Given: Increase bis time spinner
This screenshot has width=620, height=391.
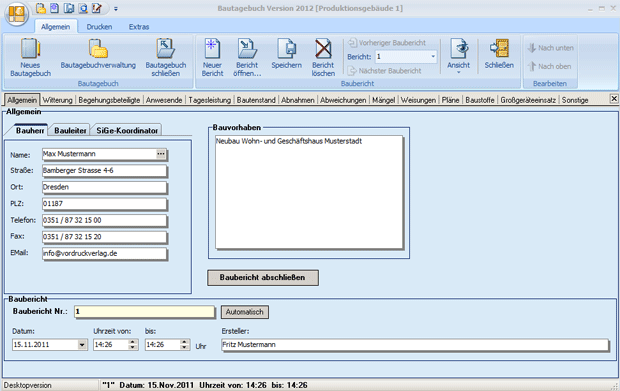Looking at the screenshot, I should (x=184, y=342).
